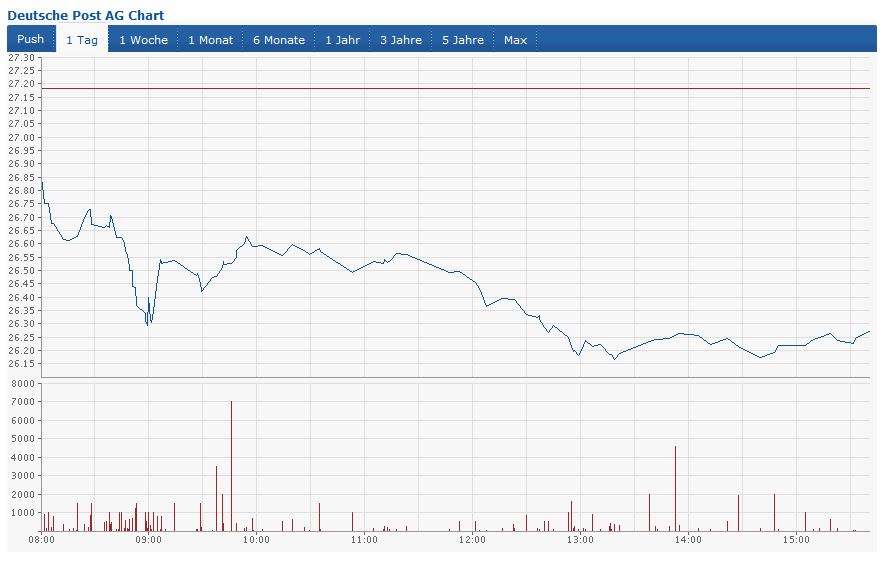Open the 3 Jahre tab
This screenshot has height=572, width=884.
(401, 39)
